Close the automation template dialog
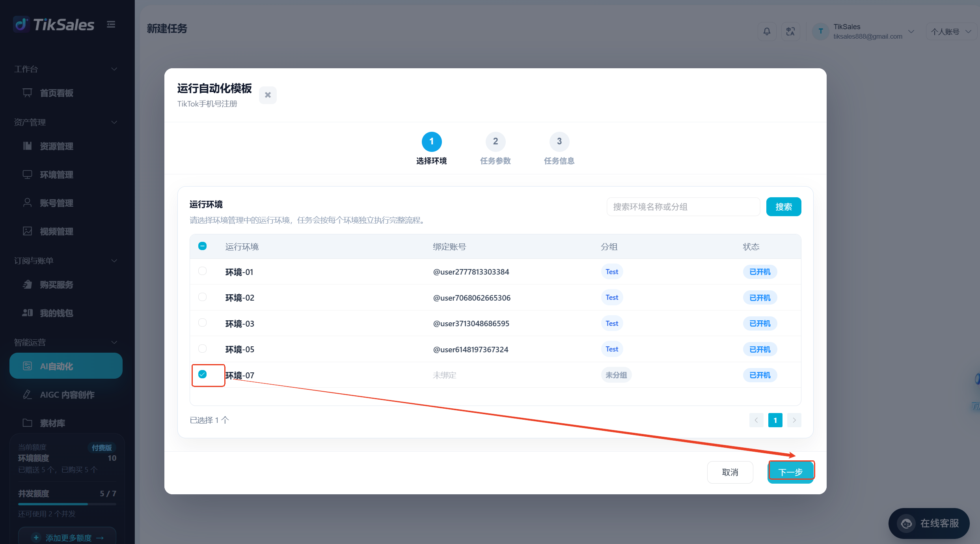The height and width of the screenshot is (544, 980). tap(268, 95)
